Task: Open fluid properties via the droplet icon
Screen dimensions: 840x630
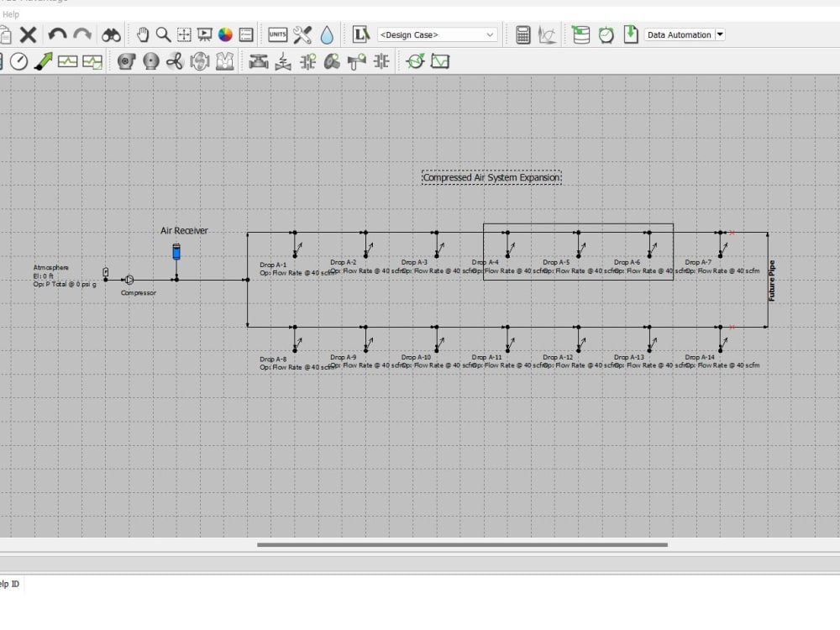Action: pos(328,34)
